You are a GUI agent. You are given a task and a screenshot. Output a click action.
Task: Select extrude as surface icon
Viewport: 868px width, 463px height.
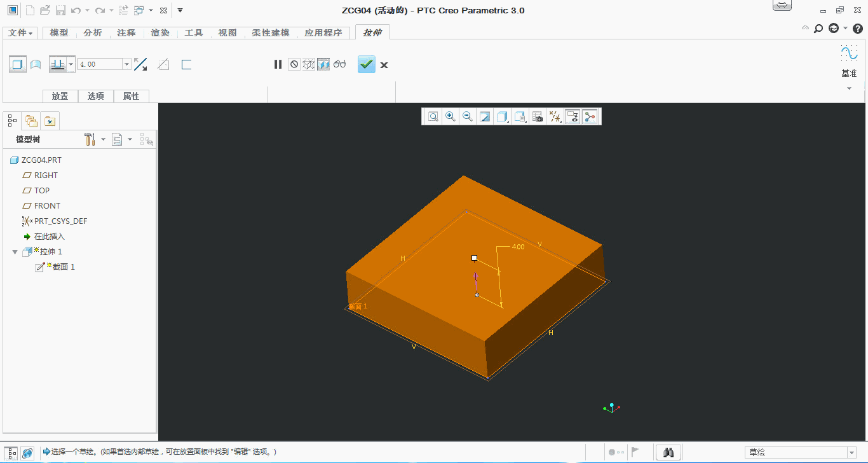point(36,64)
